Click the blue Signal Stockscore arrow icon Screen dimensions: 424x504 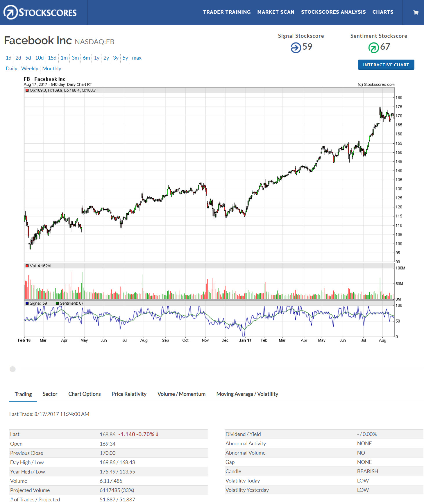296,47
